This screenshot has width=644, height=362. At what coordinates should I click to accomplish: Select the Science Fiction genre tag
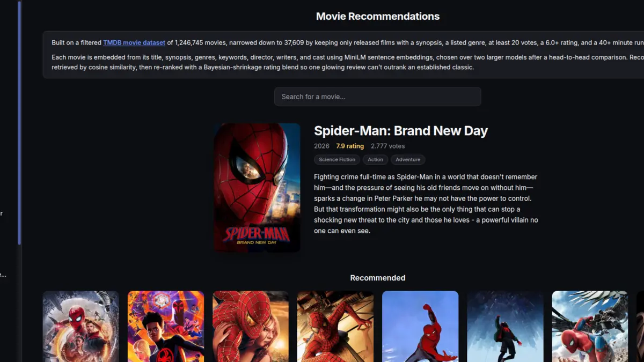pos(337,159)
